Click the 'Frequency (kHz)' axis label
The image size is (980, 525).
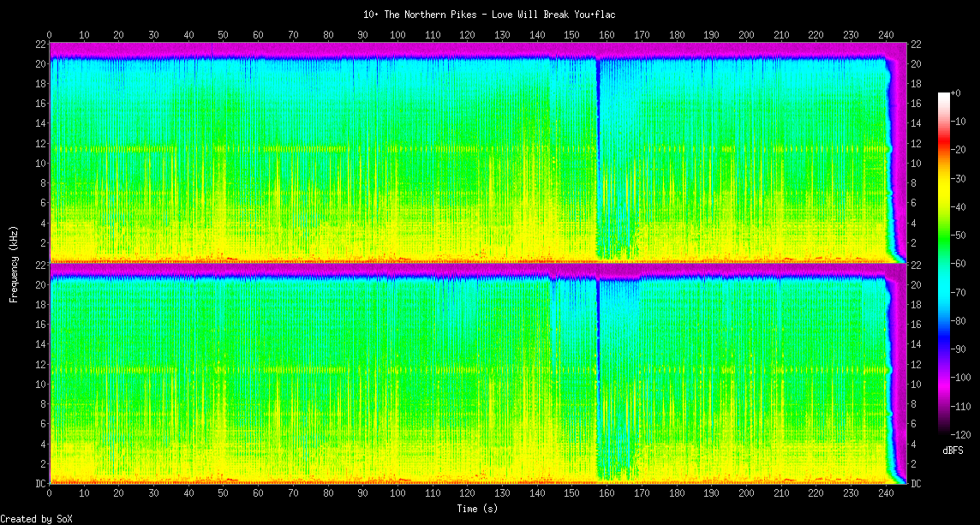tap(14, 263)
